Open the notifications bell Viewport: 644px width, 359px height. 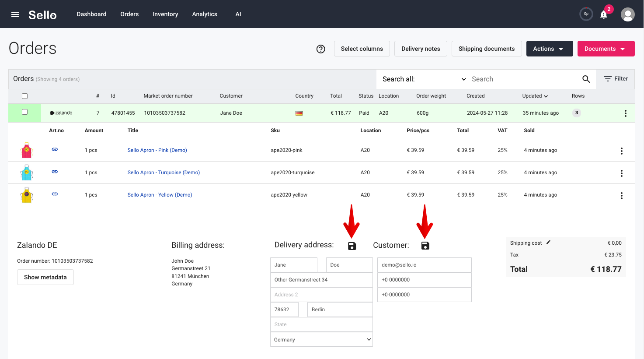point(604,14)
